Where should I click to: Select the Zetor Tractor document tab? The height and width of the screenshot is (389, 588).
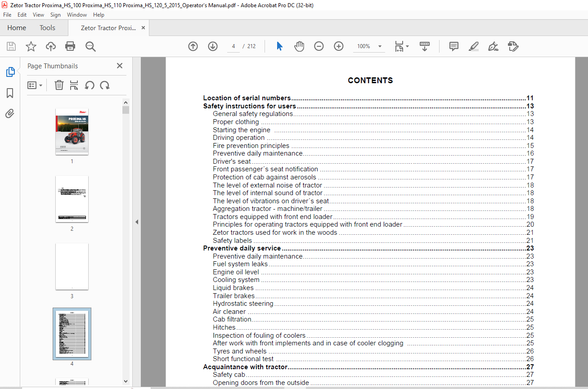tap(108, 28)
